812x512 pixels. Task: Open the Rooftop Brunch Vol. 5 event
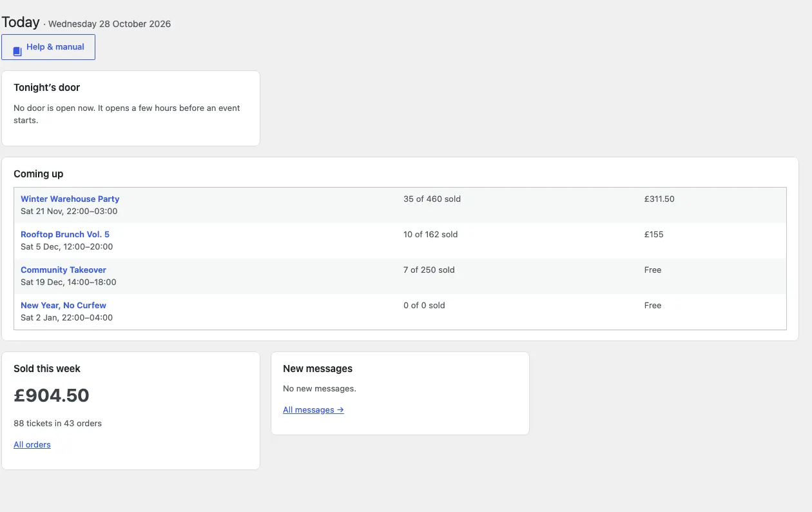65,235
